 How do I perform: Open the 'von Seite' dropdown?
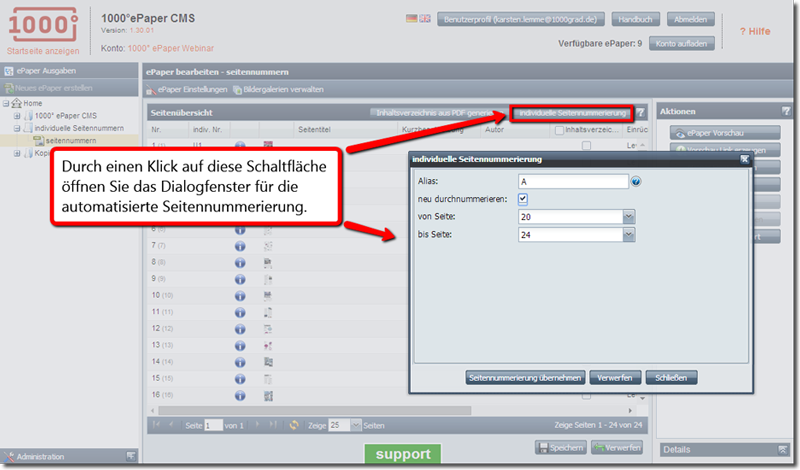[x=629, y=217]
